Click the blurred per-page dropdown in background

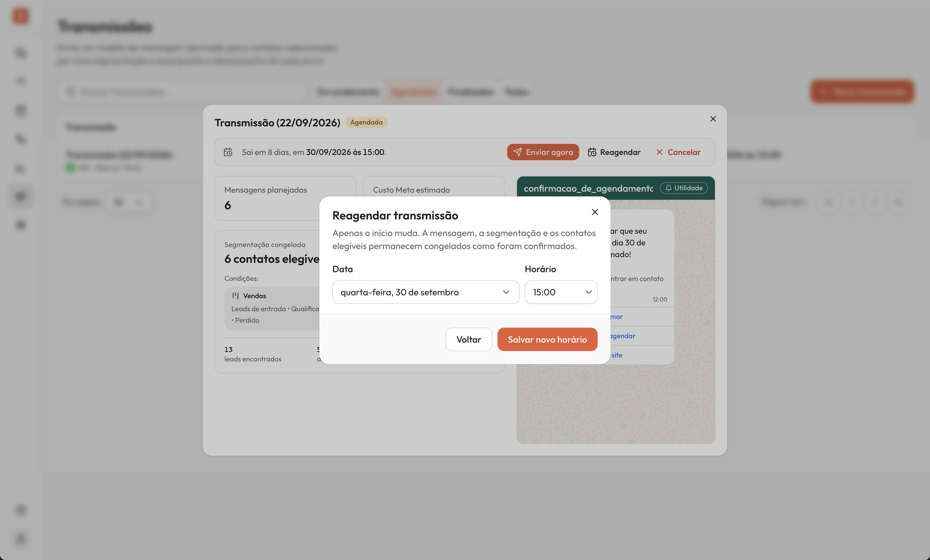click(129, 202)
